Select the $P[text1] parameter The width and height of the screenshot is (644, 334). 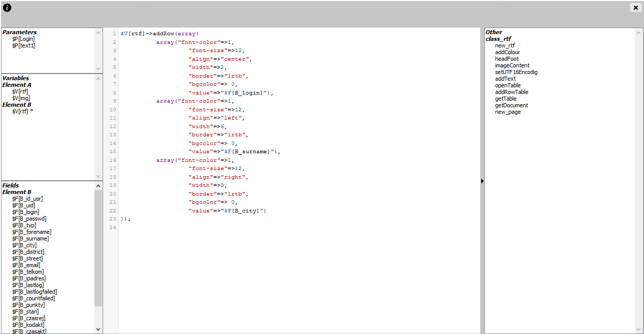pyautogui.click(x=23, y=45)
